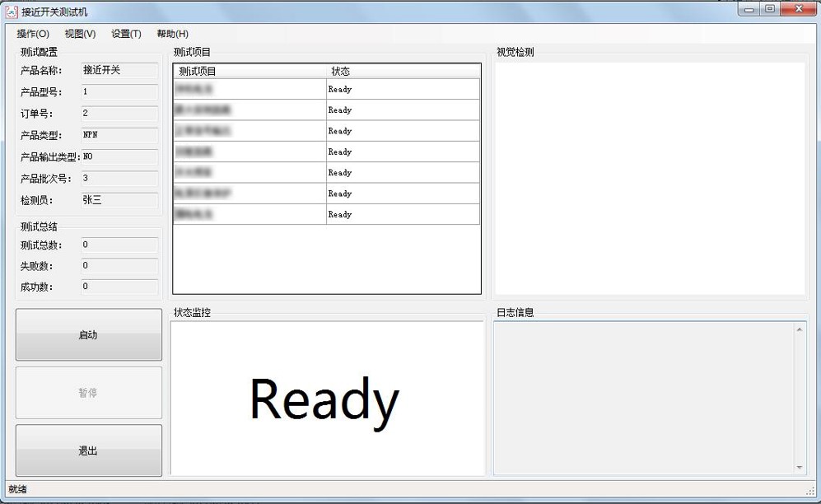Open the 帮助(H) menu
821x504 pixels.
(172, 34)
